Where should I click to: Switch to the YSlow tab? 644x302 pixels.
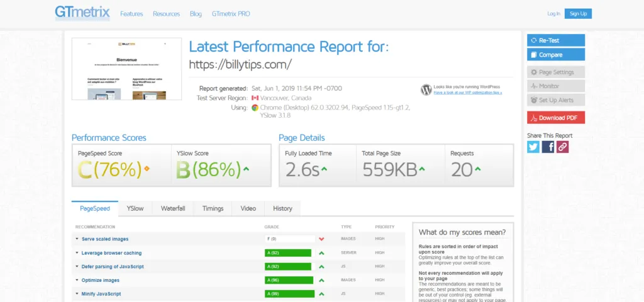pyautogui.click(x=135, y=209)
